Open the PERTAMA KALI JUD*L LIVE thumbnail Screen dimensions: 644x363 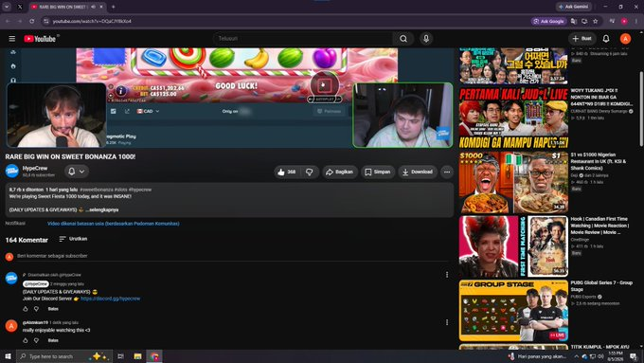513,118
